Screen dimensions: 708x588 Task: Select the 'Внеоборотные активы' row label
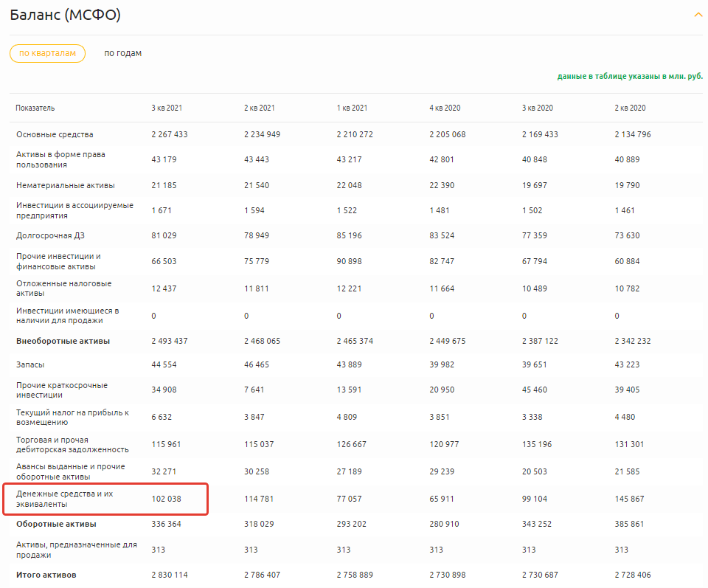pyautogui.click(x=63, y=341)
